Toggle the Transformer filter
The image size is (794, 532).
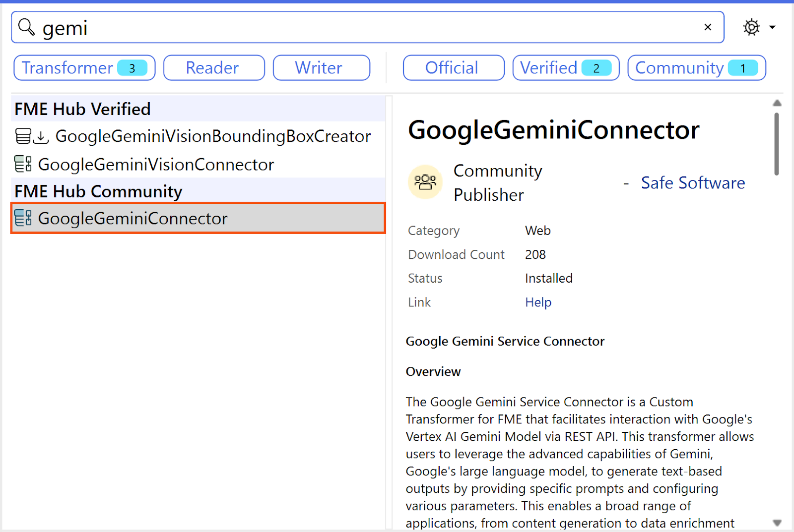coord(84,68)
